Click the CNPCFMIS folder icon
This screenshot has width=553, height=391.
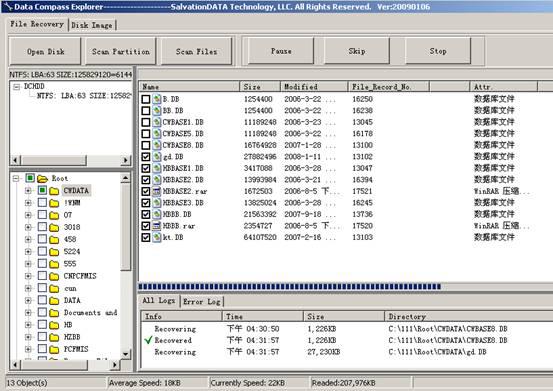(x=54, y=276)
